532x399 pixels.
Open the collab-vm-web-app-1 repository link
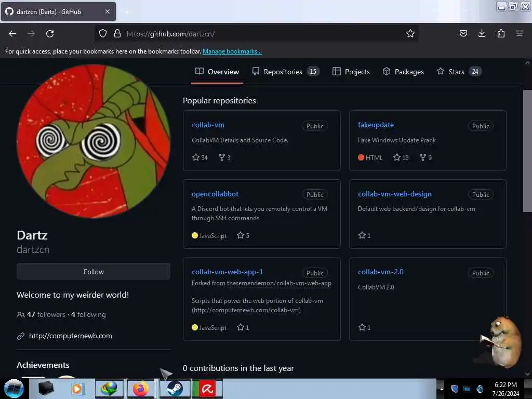click(228, 272)
